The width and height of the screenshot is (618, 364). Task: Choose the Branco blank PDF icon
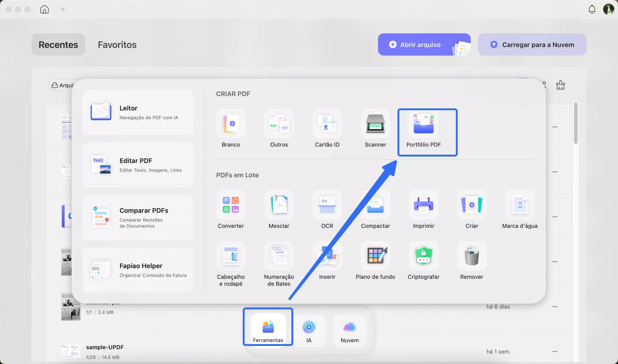click(x=231, y=124)
